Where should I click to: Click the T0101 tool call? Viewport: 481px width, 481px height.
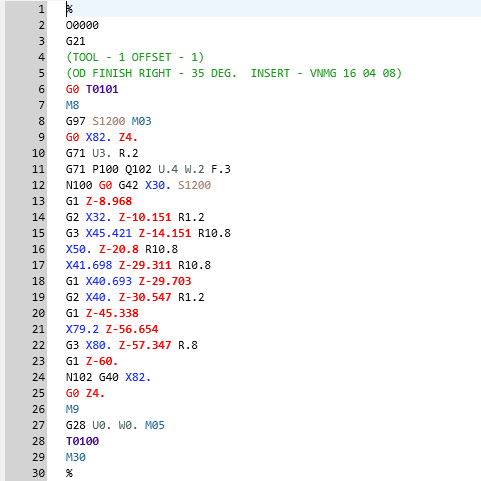tap(102, 89)
